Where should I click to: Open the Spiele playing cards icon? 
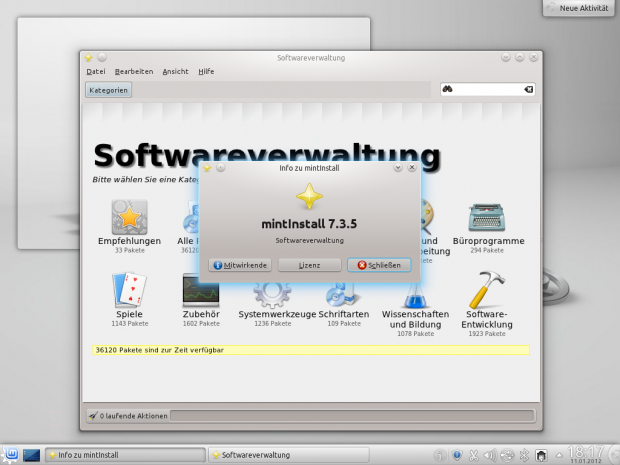(x=129, y=290)
